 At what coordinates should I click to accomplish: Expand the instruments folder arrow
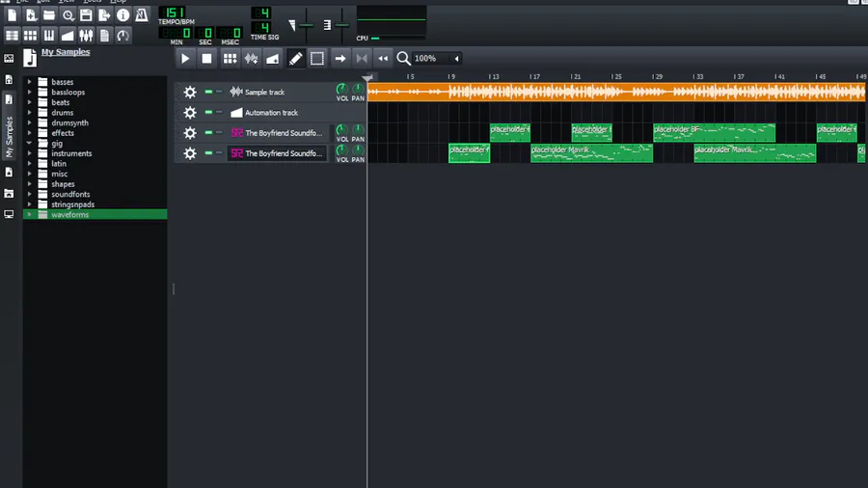29,153
